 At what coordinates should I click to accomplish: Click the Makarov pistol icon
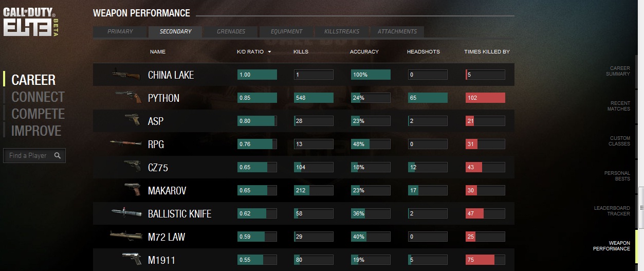tap(132, 190)
